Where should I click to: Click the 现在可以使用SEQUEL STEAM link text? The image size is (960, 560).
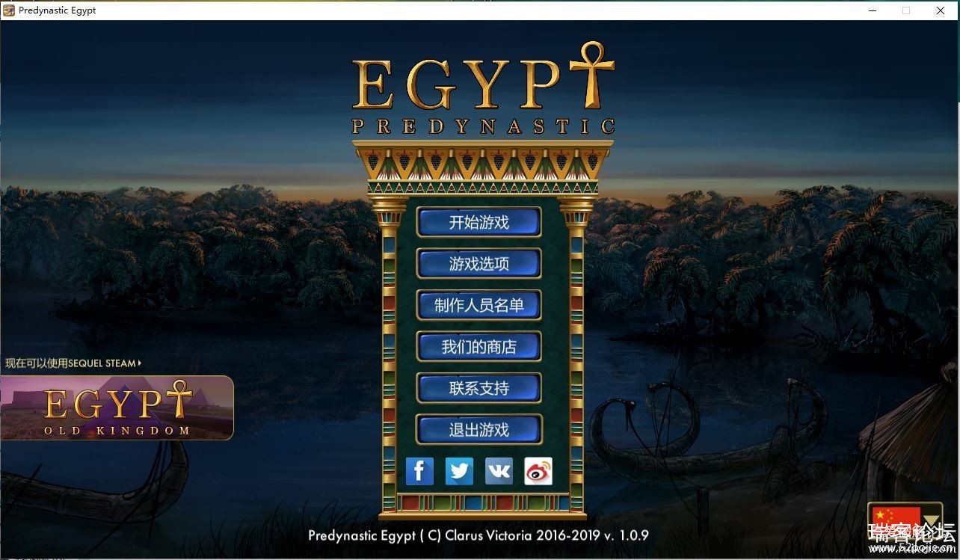[73, 363]
